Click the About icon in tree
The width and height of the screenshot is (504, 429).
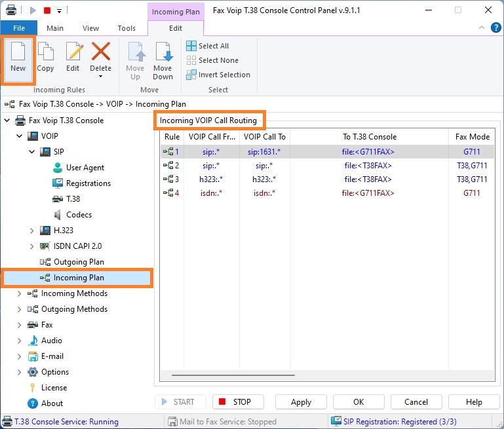coord(33,403)
